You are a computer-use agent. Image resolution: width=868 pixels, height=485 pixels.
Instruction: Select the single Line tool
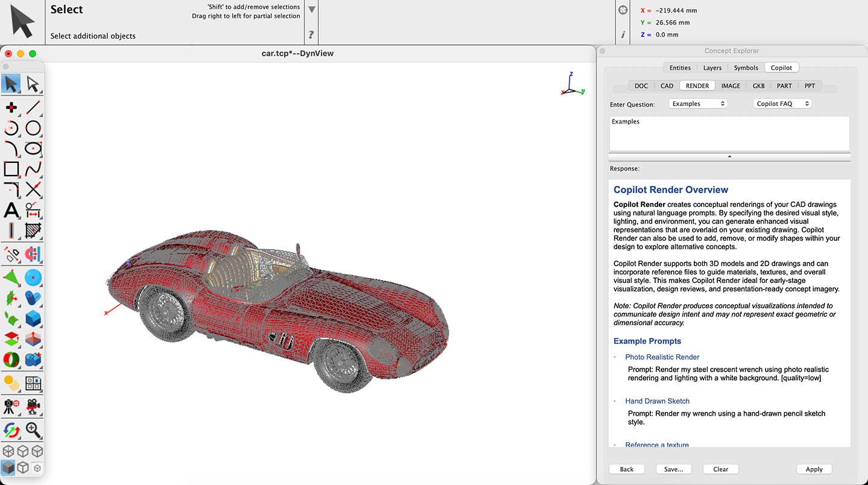(x=33, y=107)
